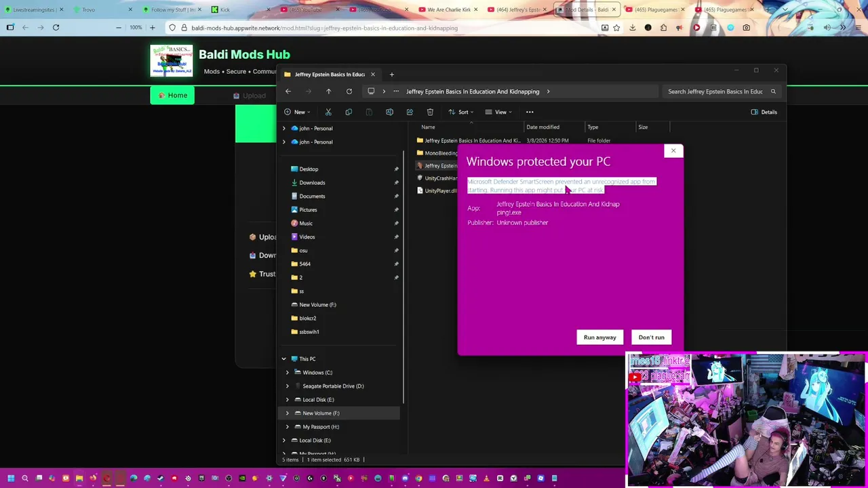868x488 pixels.
Task: Click the Baldi Mods Hub logo image
Action: coord(172,61)
